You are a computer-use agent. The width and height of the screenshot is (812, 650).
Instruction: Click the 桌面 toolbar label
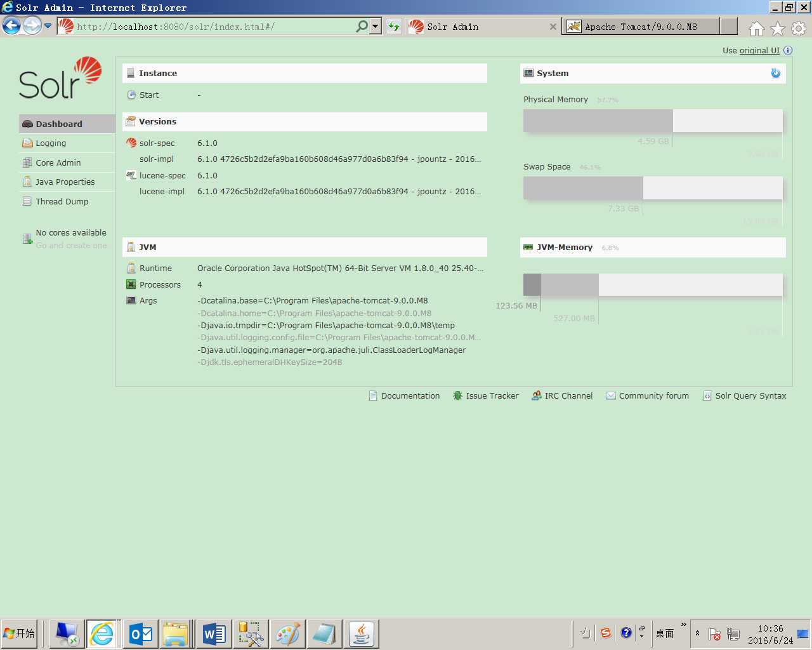[665, 633]
